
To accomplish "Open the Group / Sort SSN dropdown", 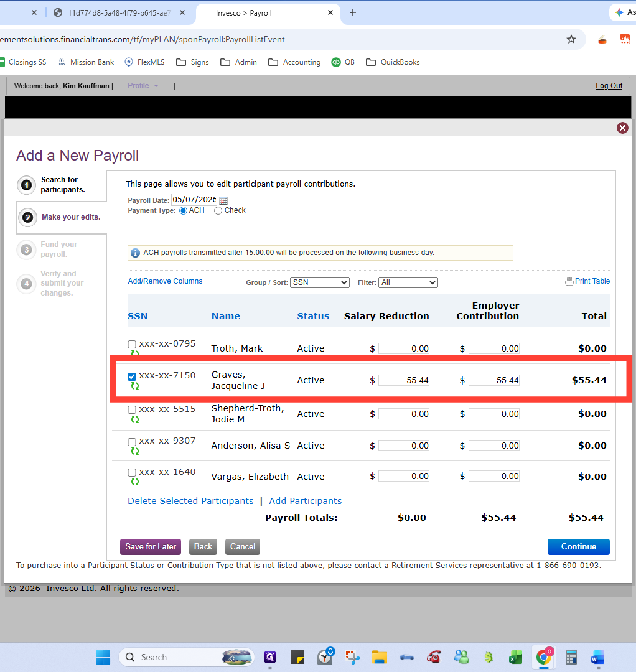I will (x=320, y=282).
